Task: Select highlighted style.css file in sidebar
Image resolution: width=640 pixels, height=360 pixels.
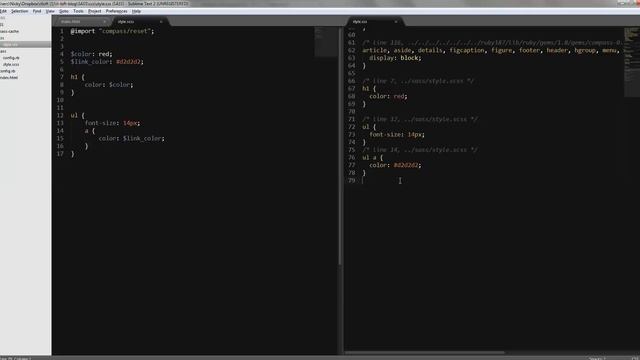Action: [x=25, y=44]
